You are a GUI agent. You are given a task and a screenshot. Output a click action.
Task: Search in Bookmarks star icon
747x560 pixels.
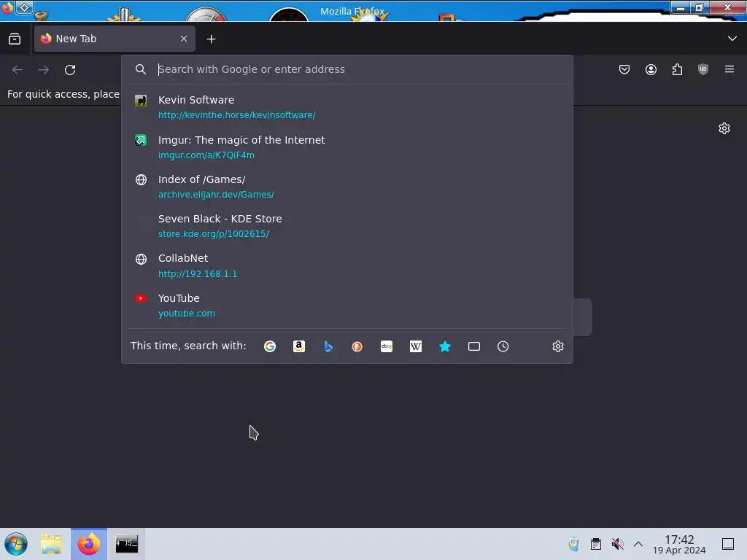click(445, 346)
